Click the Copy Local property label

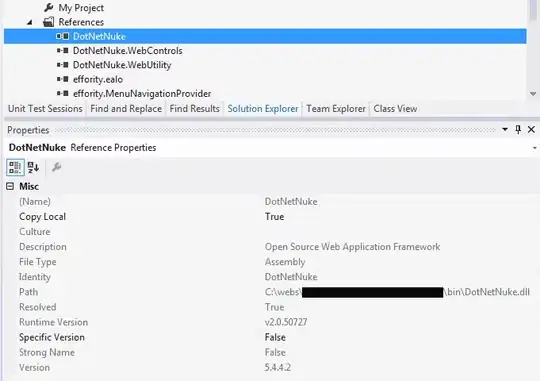coord(42,217)
